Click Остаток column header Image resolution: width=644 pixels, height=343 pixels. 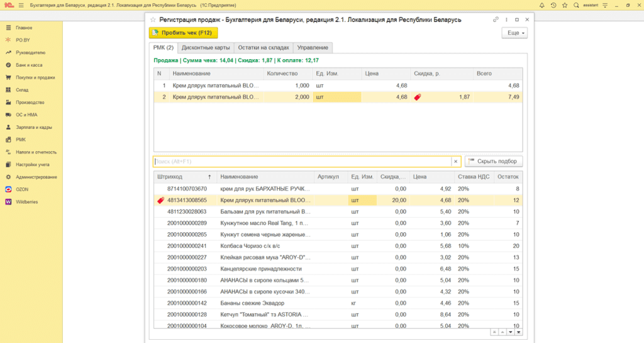[x=508, y=177]
